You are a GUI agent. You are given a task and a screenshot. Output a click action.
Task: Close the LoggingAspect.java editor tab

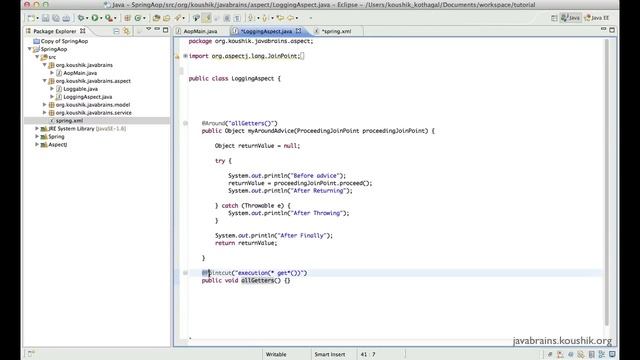(299, 31)
